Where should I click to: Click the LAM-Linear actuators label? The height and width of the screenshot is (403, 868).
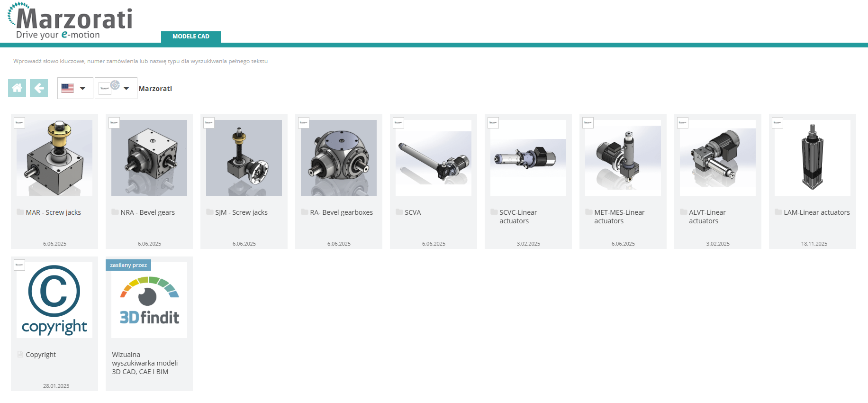click(817, 212)
